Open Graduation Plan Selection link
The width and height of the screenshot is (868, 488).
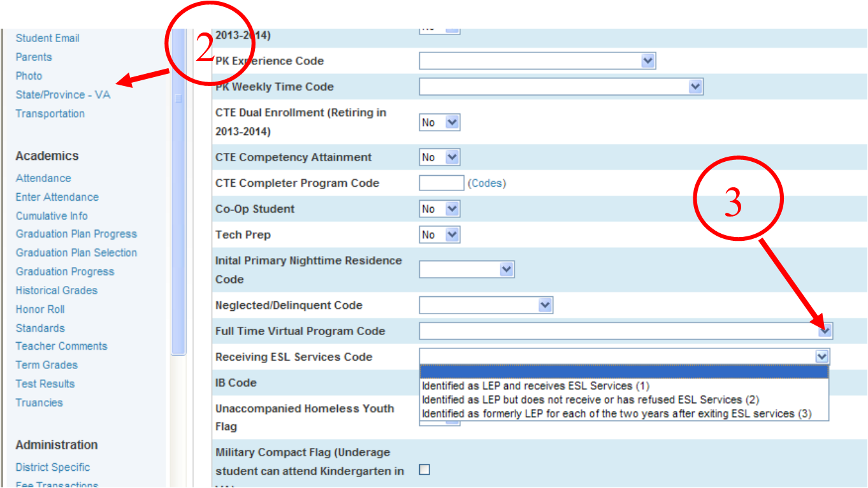(76, 252)
